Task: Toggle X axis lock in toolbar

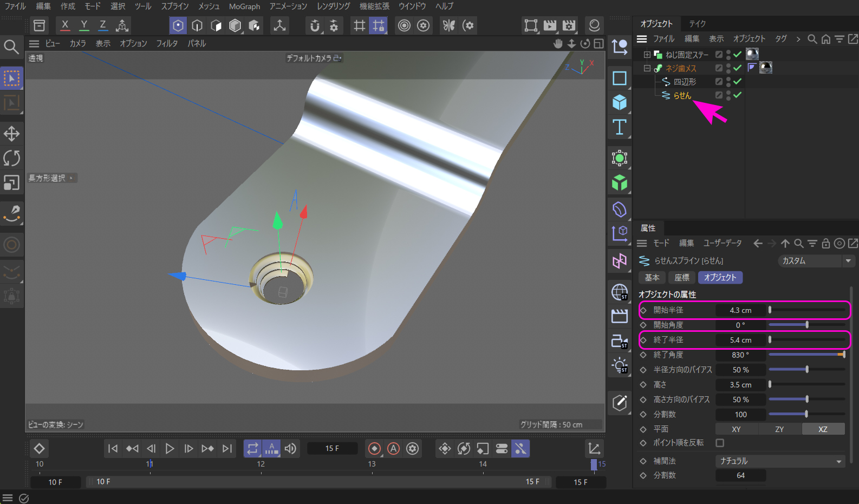Action: tap(65, 25)
